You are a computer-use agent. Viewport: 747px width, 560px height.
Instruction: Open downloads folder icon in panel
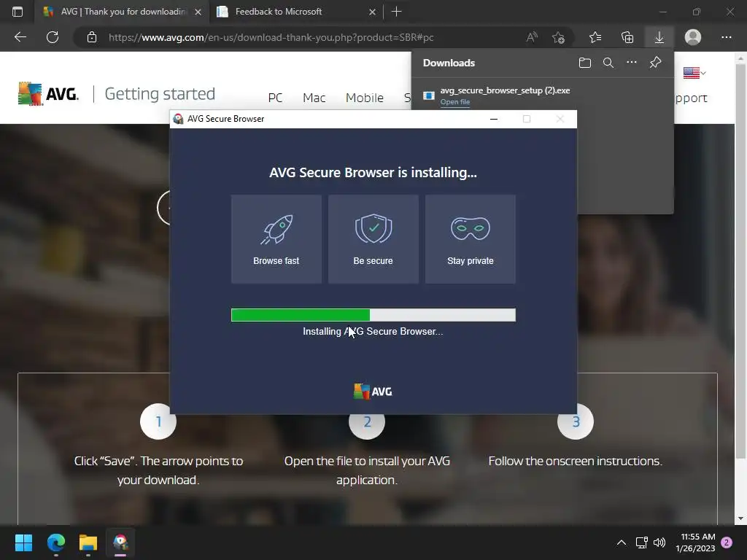[585, 63]
